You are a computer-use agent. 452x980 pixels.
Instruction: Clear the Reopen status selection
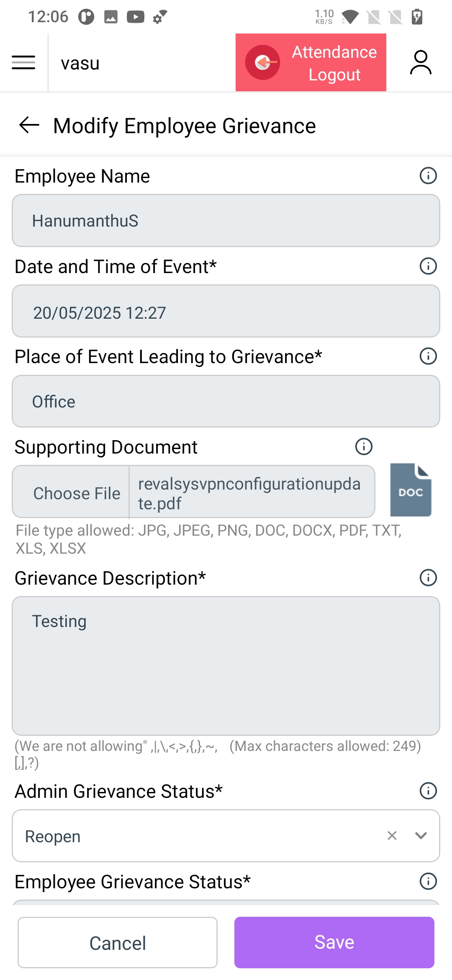point(392,836)
